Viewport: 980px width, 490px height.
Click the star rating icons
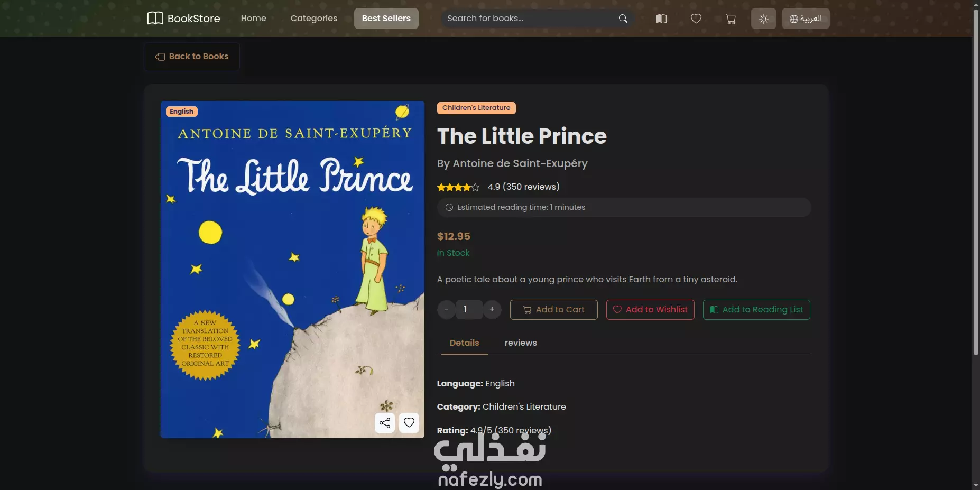(458, 187)
